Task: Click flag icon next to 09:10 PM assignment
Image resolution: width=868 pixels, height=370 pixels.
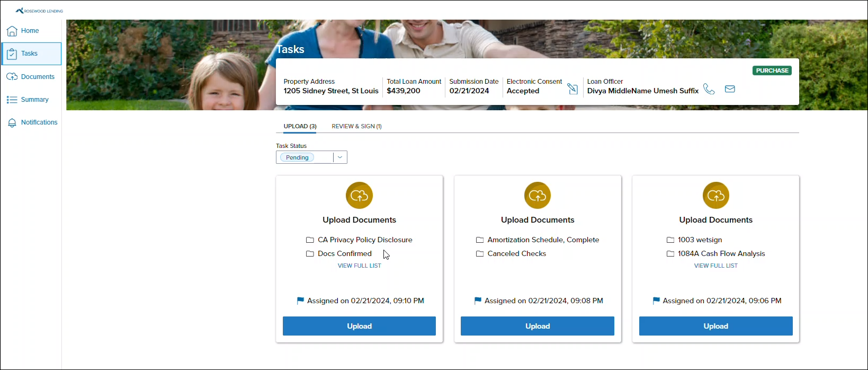Action: 300,301
